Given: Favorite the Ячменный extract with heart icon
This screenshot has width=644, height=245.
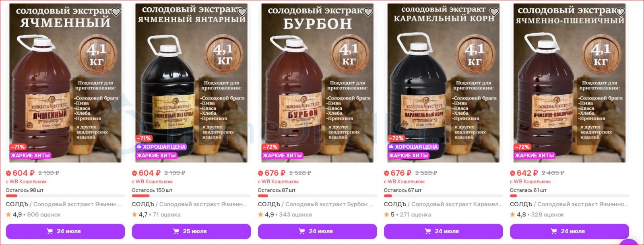Looking at the screenshot, I should [x=116, y=12].
